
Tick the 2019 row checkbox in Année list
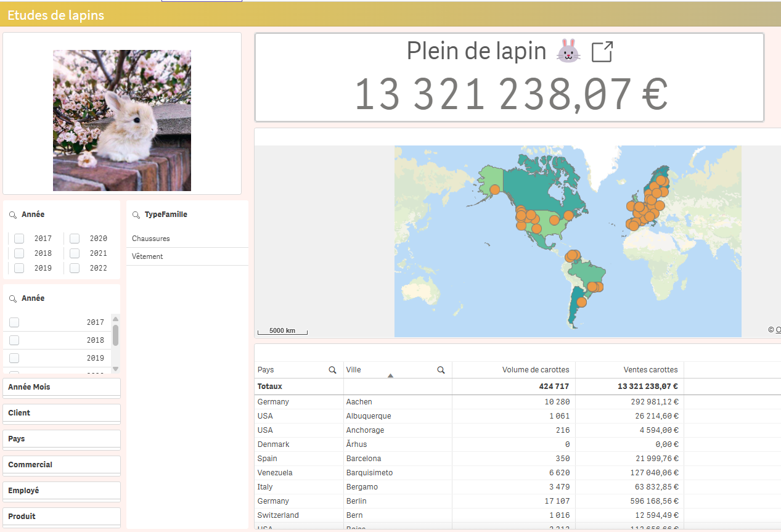14,358
